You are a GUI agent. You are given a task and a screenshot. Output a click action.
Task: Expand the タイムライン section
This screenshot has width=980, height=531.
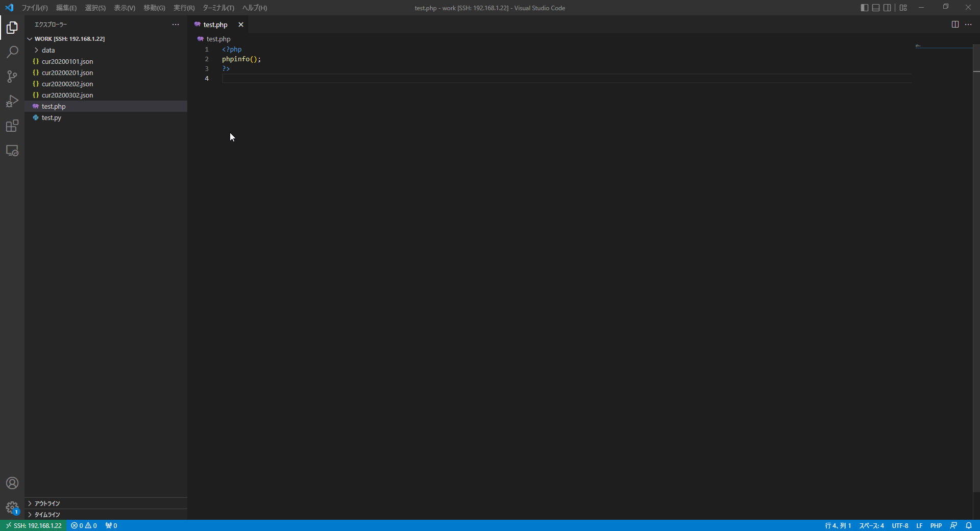pyautogui.click(x=106, y=515)
